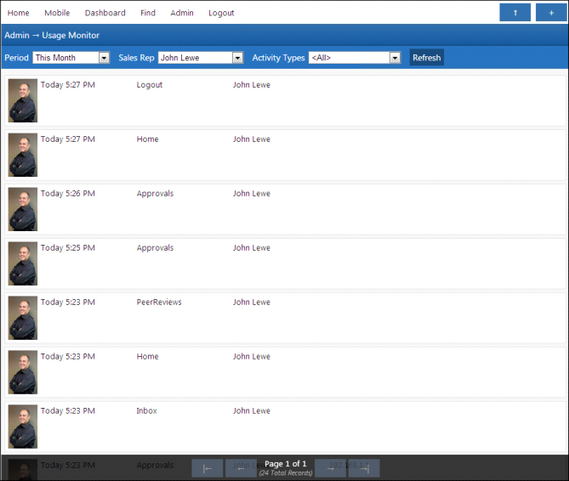The image size is (569, 481).
Task: Go to previous page pagination arrow
Action: pos(241,468)
